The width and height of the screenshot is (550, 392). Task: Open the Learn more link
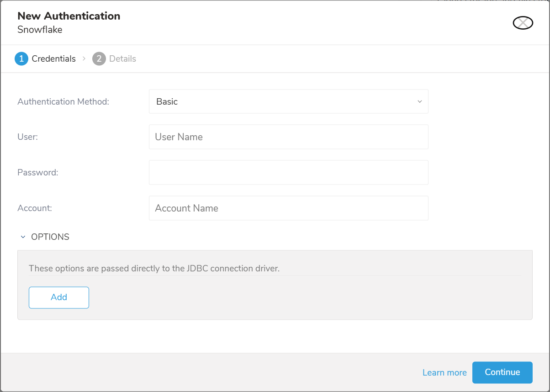[444, 373]
